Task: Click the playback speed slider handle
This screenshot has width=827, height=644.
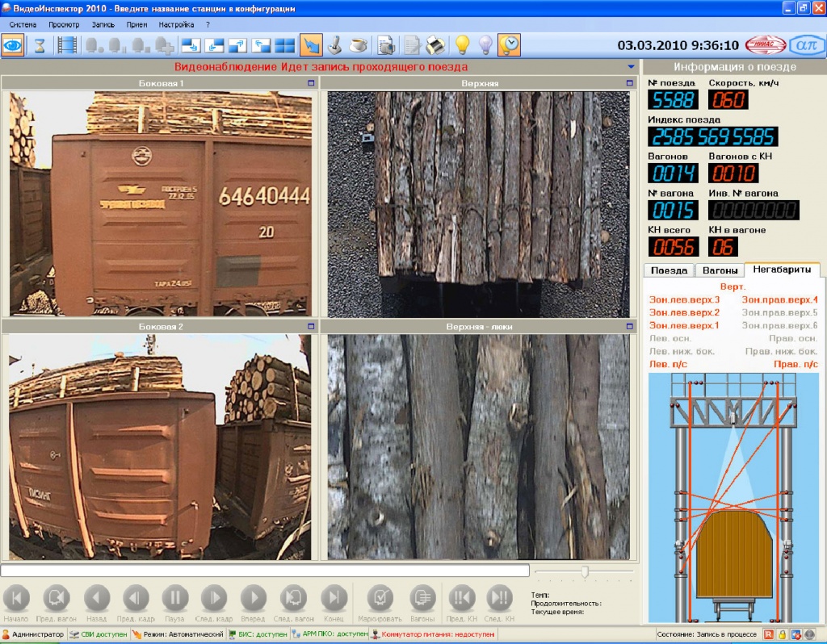Action: click(x=585, y=572)
